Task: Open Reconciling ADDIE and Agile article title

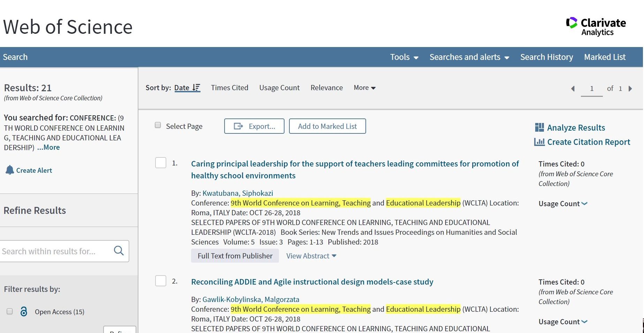Action: pos(312,282)
